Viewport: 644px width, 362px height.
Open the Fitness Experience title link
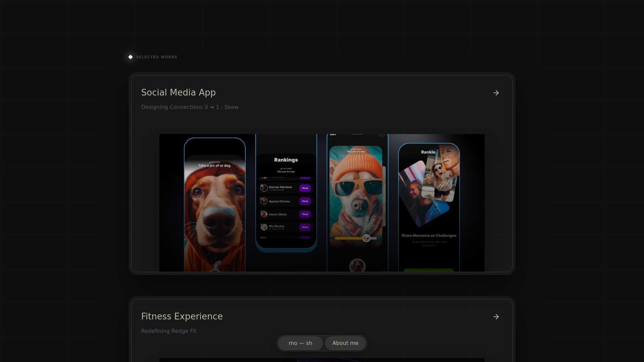point(182,316)
